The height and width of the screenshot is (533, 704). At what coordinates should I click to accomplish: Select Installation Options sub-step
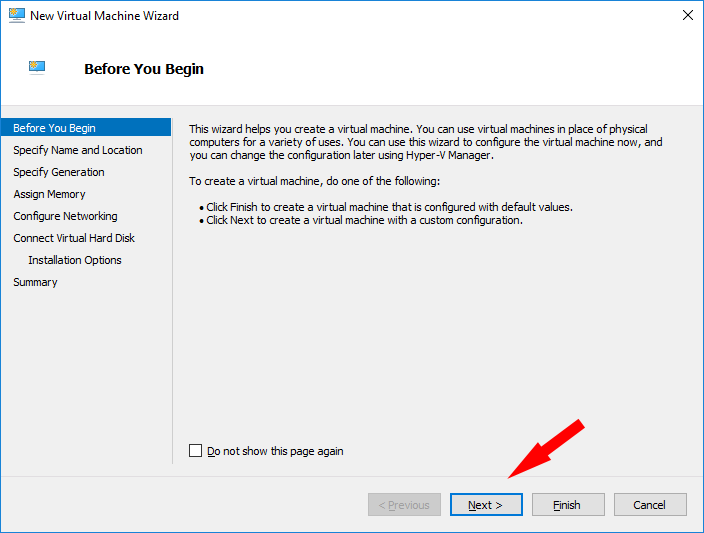(x=75, y=260)
